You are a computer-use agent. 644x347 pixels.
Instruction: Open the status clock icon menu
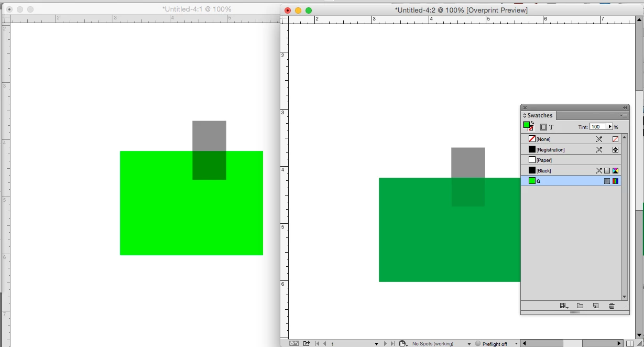(403, 344)
